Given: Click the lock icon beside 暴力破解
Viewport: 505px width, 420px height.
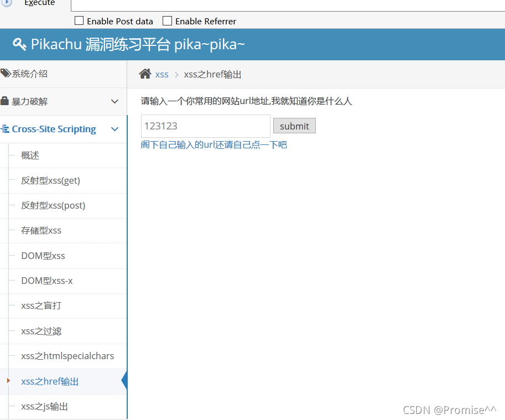Looking at the screenshot, I should 4,101.
